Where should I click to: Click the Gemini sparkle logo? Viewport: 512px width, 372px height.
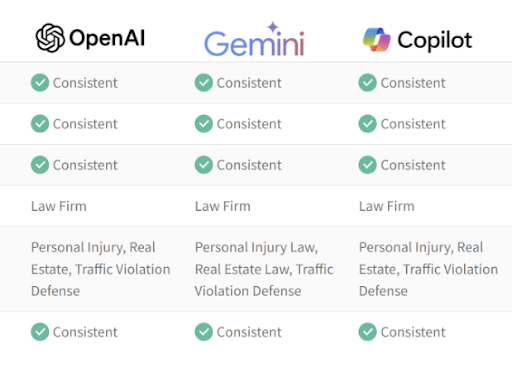click(273, 27)
